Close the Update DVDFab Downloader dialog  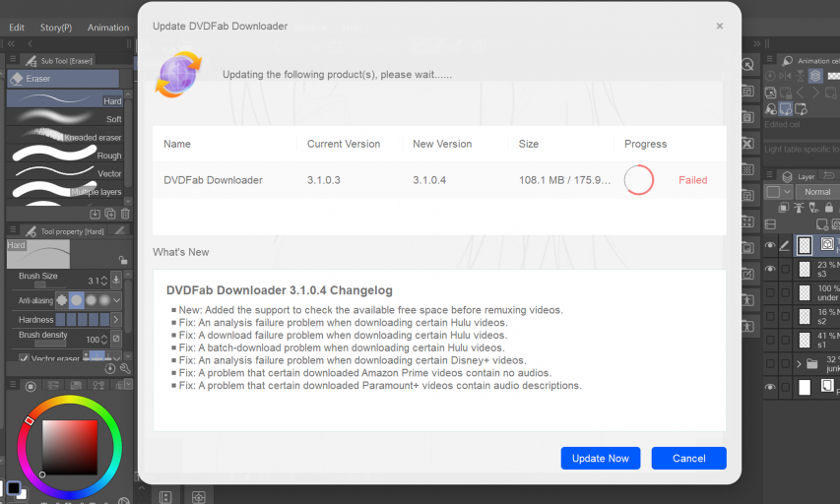[720, 26]
